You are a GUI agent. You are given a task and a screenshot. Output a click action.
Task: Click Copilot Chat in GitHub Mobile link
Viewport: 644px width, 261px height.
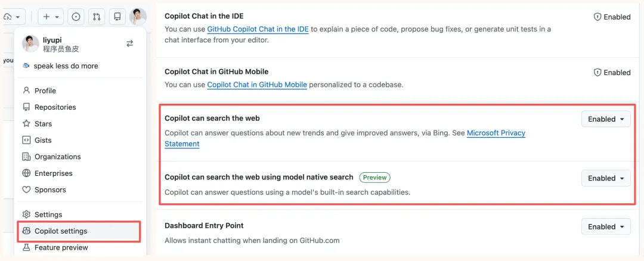[257, 85]
